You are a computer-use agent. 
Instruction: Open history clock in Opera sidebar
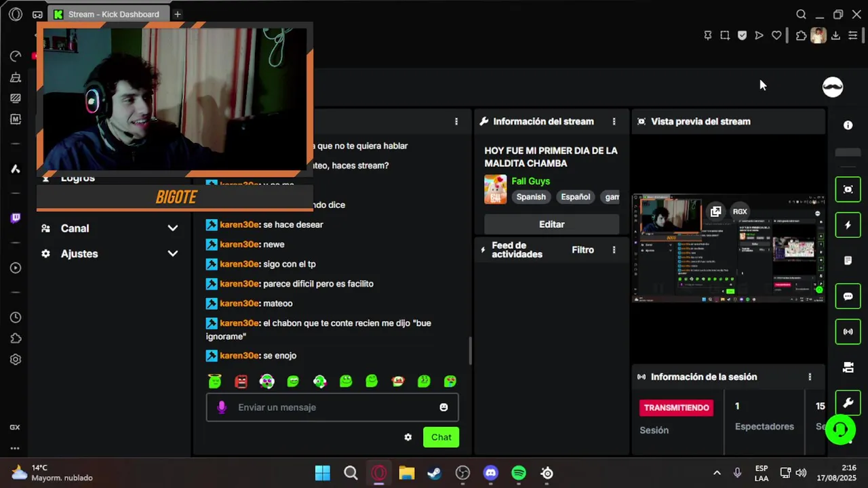15,317
